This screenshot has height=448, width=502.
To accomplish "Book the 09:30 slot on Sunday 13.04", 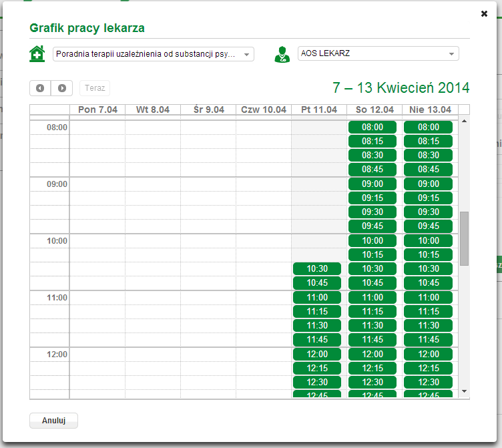I will click(428, 212).
